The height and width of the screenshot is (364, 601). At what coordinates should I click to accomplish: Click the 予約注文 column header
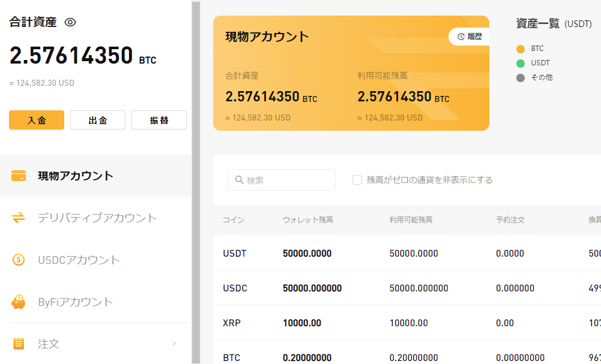[510, 220]
